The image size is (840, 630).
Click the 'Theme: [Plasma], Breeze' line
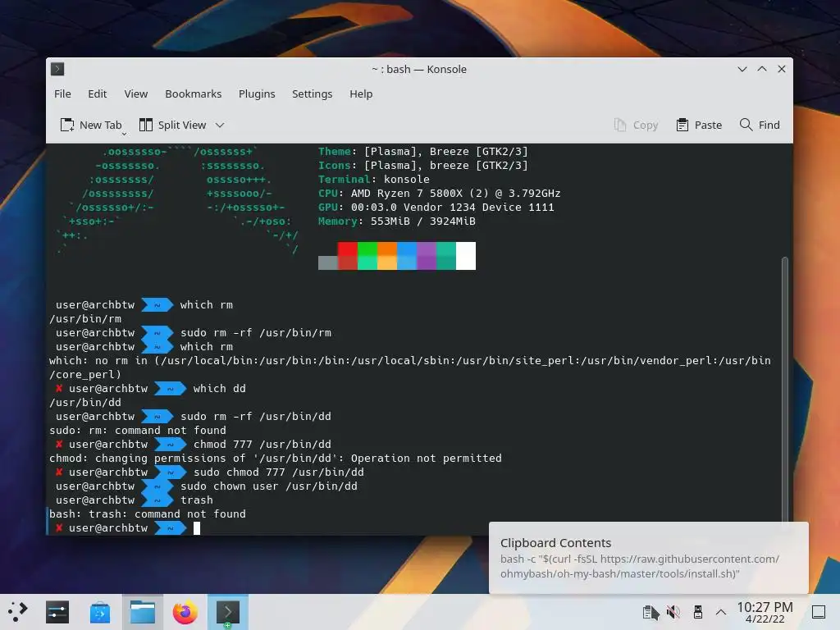click(x=422, y=152)
